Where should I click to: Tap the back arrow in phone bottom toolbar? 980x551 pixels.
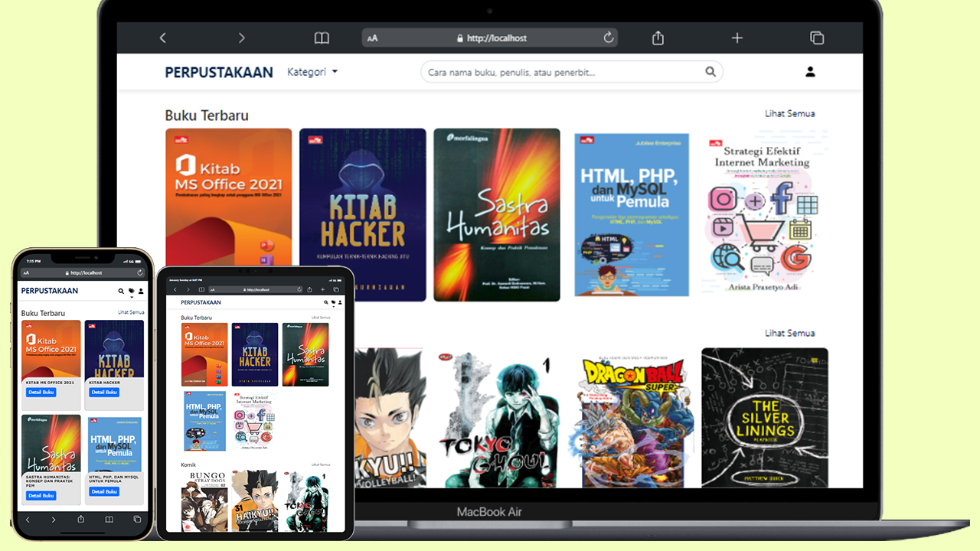tap(28, 520)
